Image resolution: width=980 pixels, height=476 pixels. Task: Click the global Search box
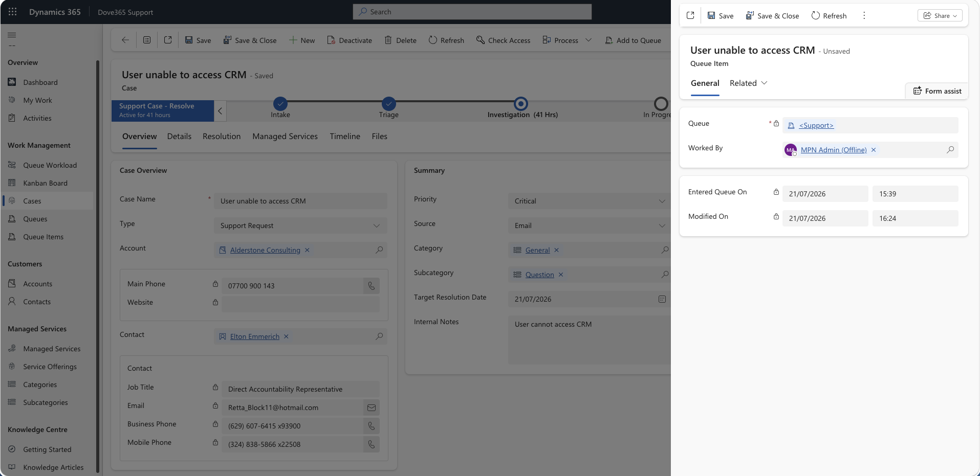point(472,12)
